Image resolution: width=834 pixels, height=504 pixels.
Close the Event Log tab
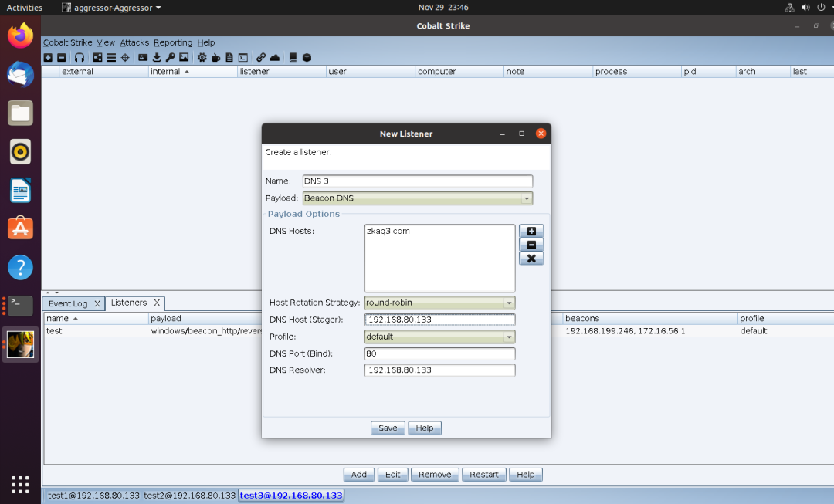(x=97, y=303)
